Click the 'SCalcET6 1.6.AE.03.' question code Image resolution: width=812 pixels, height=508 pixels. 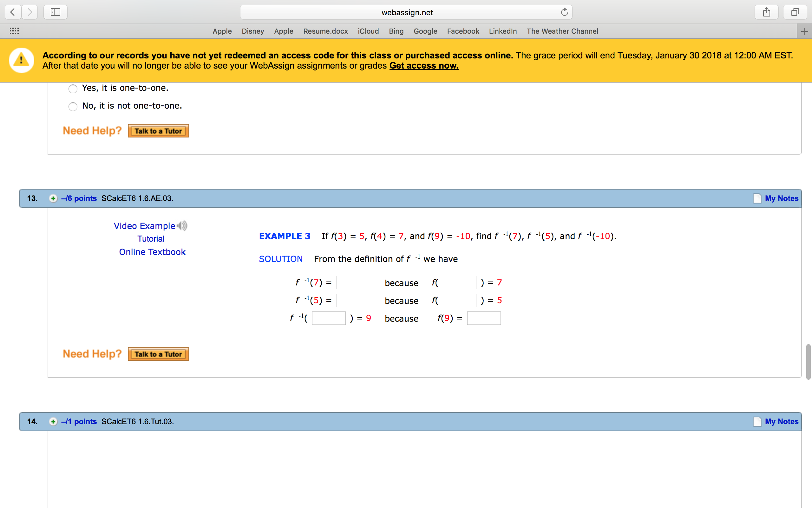(137, 198)
